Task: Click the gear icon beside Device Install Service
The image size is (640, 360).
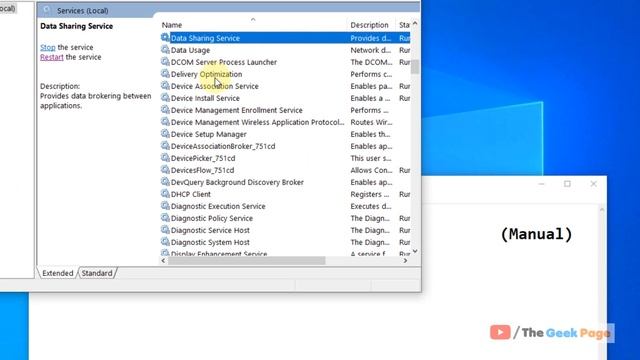Action: click(x=165, y=98)
